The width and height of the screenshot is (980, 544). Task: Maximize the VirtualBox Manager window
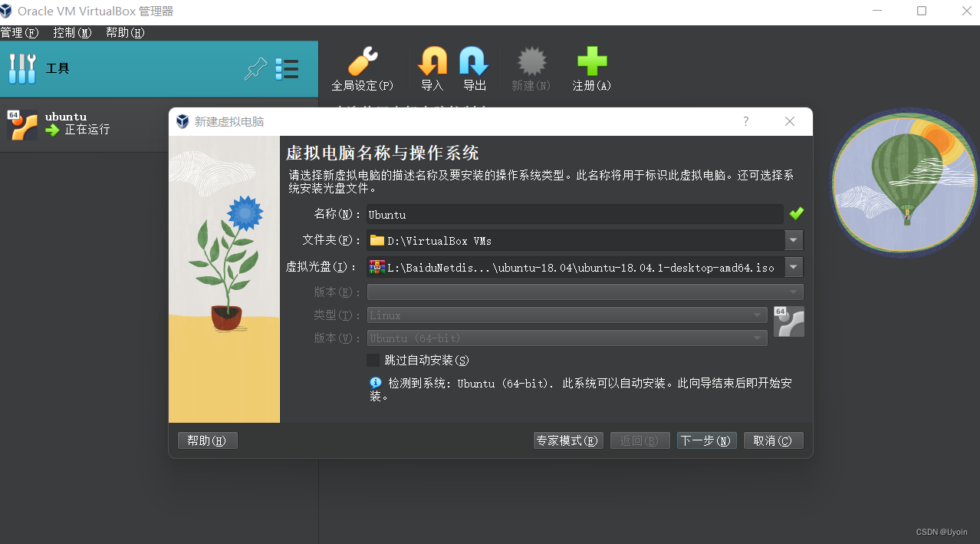click(x=922, y=11)
